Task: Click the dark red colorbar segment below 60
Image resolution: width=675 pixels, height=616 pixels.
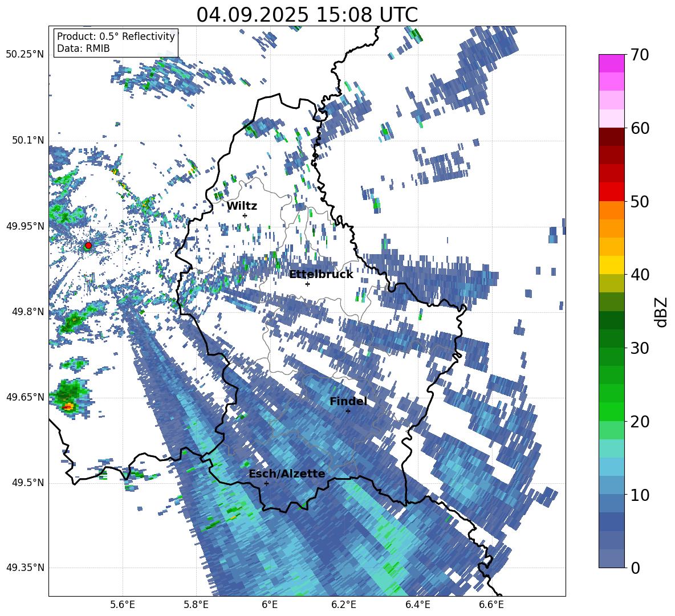Action: [x=611, y=137]
